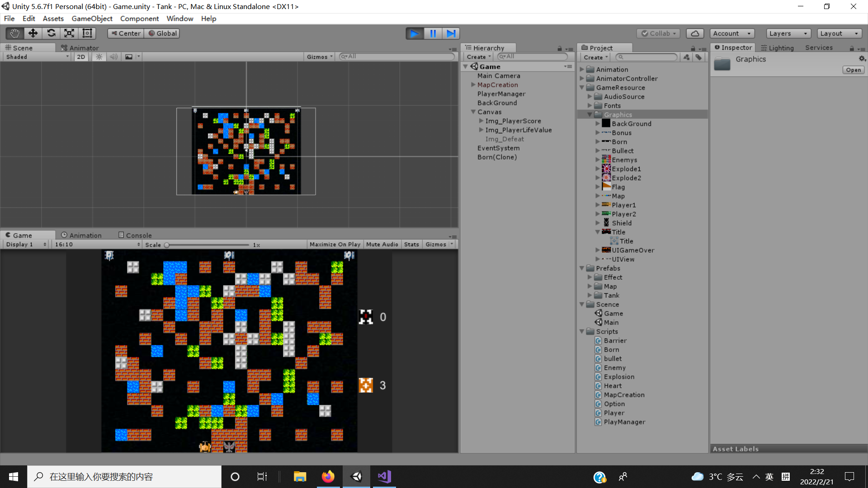The width and height of the screenshot is (868, 488).
Task: Switch to the Lighting tab
Action: click(777, 48)
